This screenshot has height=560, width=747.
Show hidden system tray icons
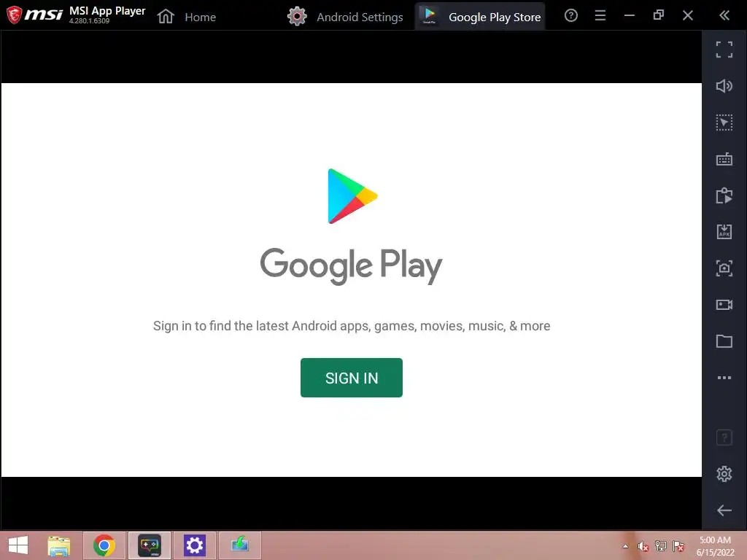(625, 546)
